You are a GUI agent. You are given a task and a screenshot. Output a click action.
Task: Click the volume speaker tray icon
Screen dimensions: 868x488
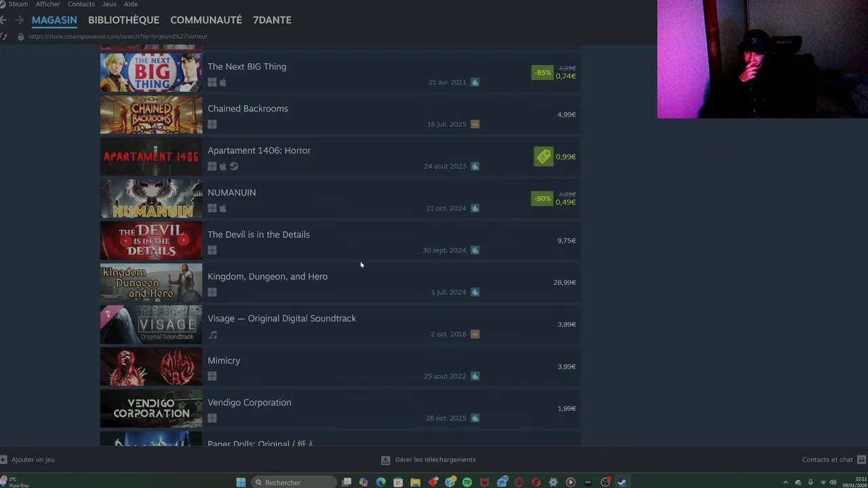[x=833, y=483]
